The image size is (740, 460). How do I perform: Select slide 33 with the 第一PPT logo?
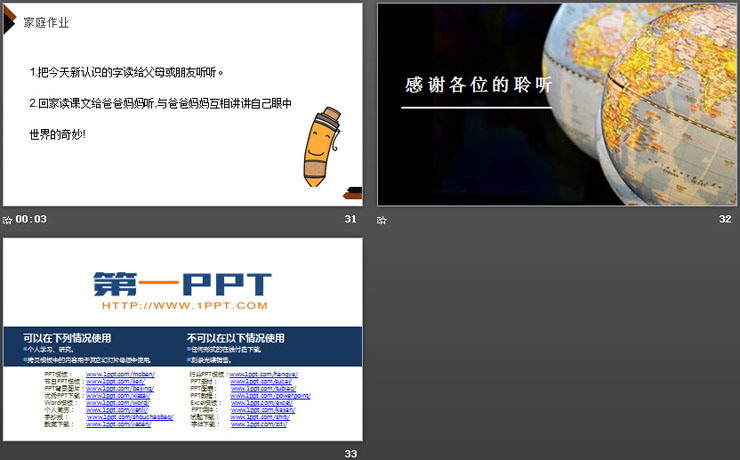(183, 339)
